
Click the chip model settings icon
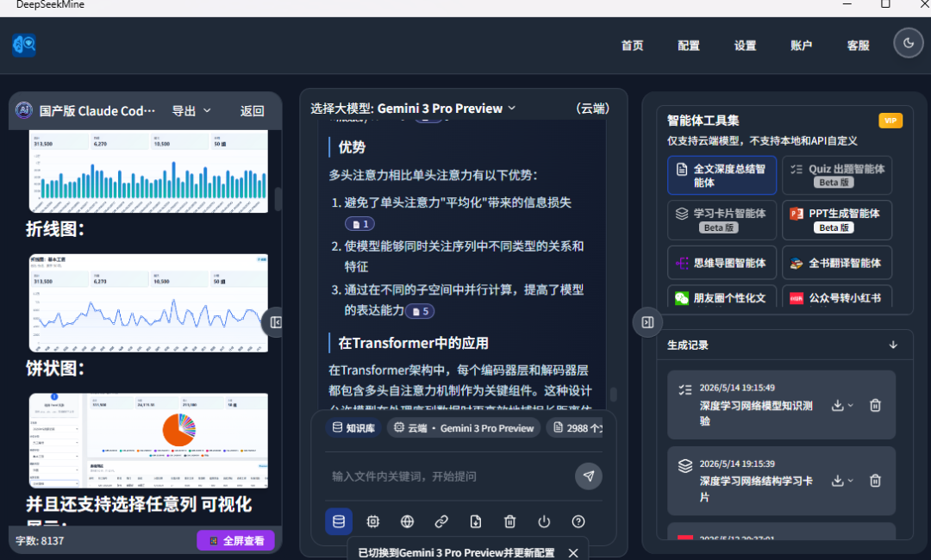373,521
